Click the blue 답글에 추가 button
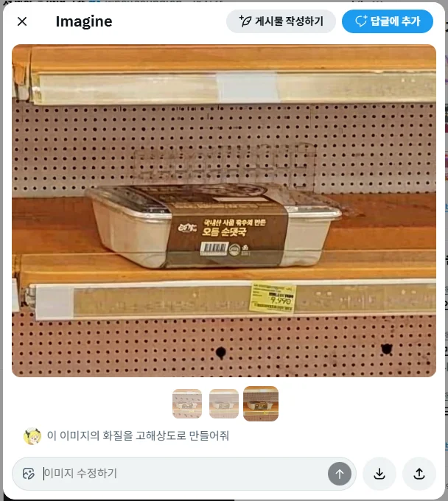 (388, 21)
